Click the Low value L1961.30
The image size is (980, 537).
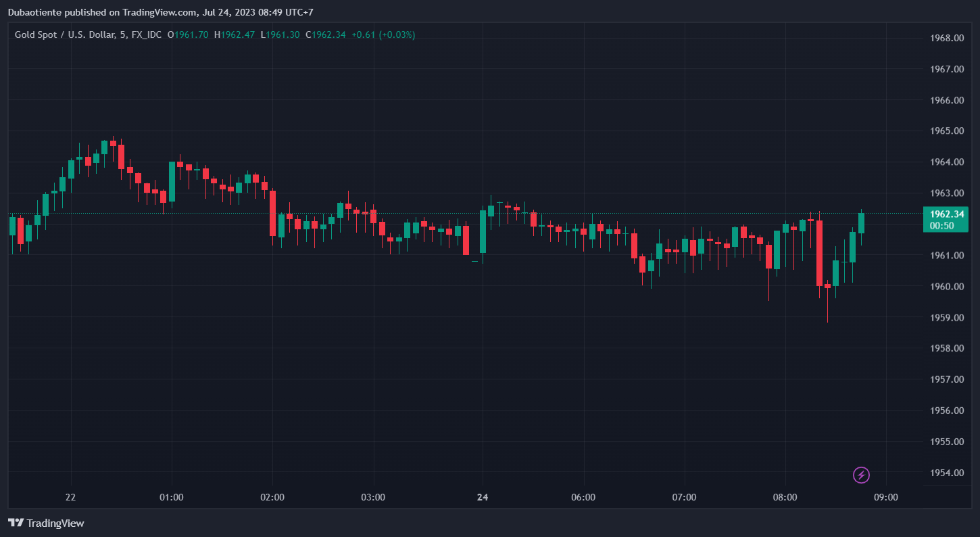(x=280, y=34)
